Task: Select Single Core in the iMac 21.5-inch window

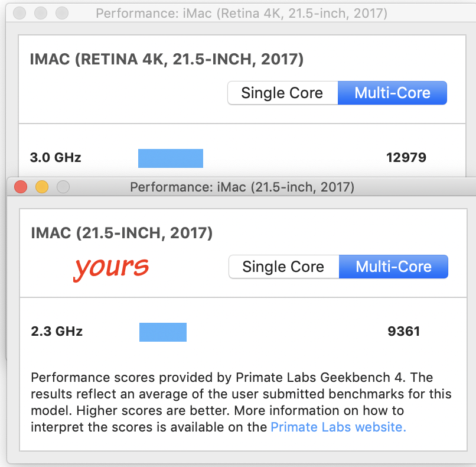Action: (x=283, y=267)
